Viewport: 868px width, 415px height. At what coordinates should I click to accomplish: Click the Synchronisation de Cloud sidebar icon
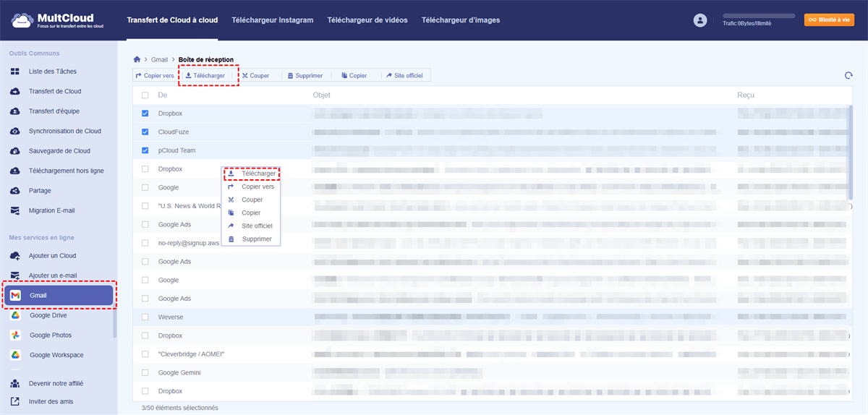click(14, 131)
